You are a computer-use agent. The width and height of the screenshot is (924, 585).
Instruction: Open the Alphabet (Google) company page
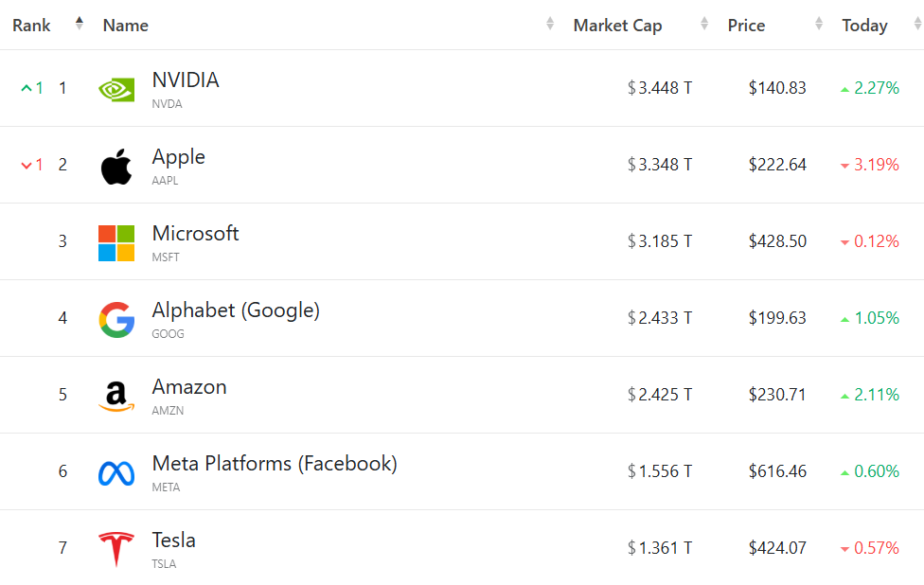click(236, 310)
